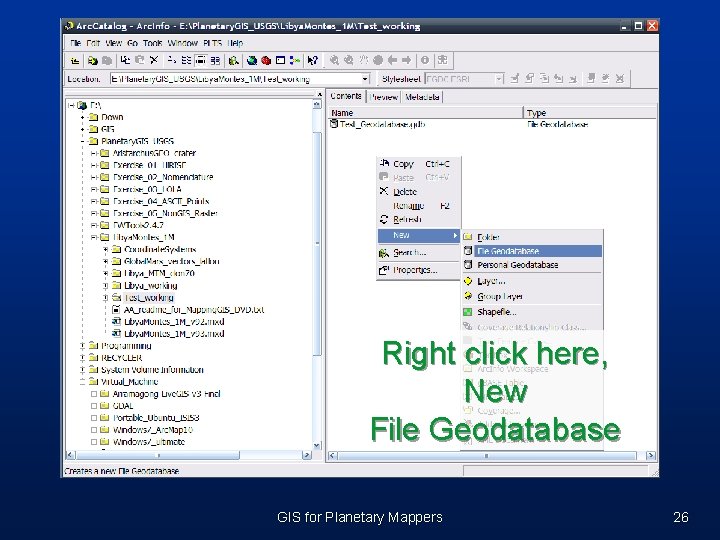Click the Full Extent globe icon
The height and width of the screenshot is (540, 720).
point(378,60)
